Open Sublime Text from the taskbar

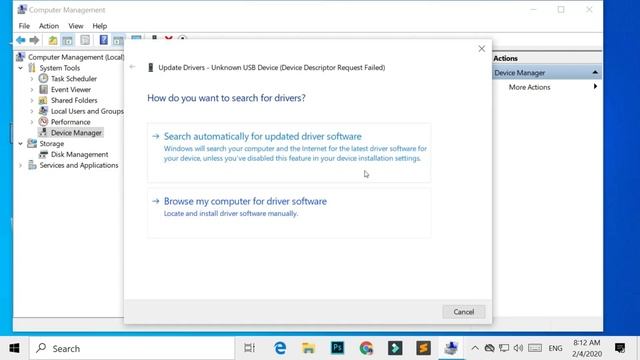423,348
